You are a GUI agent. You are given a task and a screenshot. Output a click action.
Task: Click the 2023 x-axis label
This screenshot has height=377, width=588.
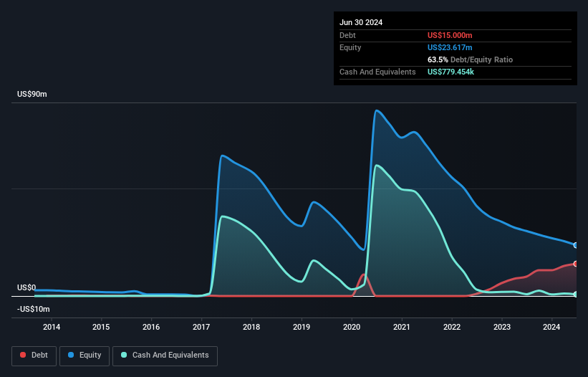tap(502, 327)
